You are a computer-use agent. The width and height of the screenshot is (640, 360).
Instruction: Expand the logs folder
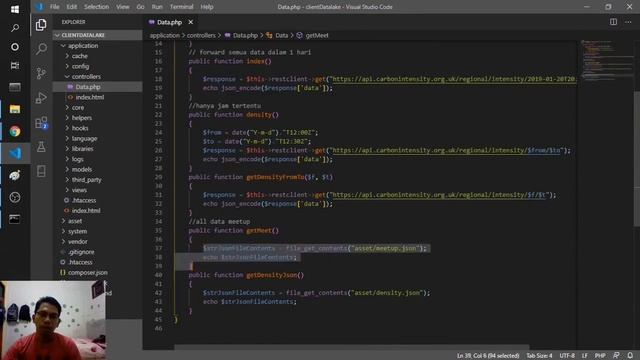[x=98, y=159]
